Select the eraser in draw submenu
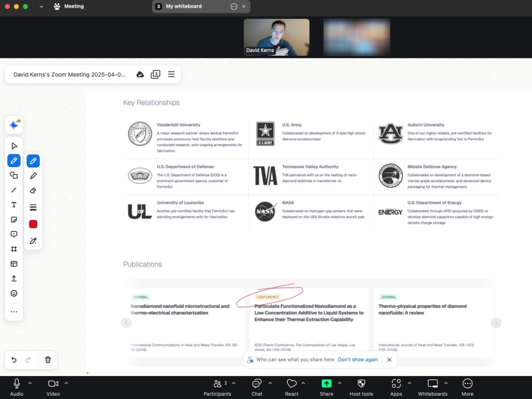Viewport: 532px width, 399px height. click(33, 190)
